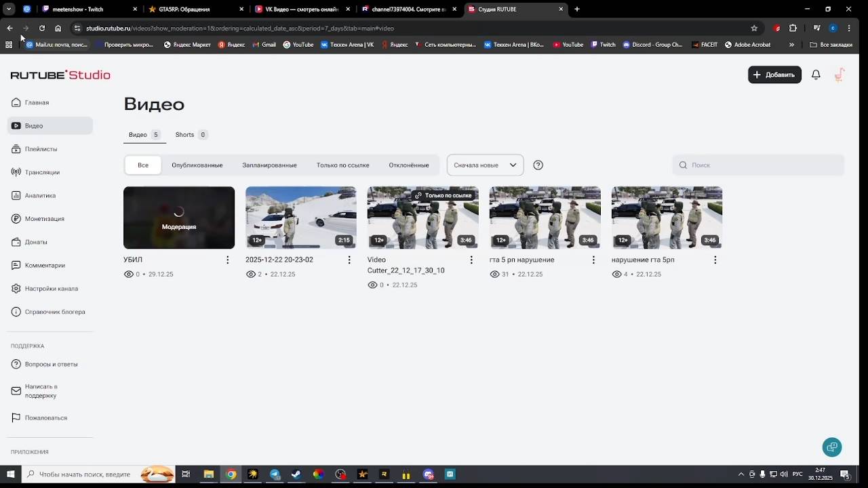Open Chrome tab search dropdown arrow
The width and height of the screenshot is (868, 488).
9,9
